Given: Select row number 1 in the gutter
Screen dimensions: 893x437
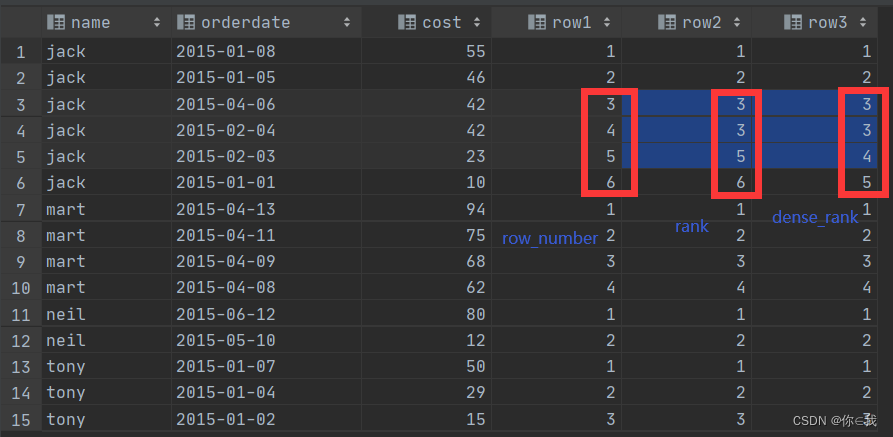Looking at the screenshot, I should [x=21, y=52].
